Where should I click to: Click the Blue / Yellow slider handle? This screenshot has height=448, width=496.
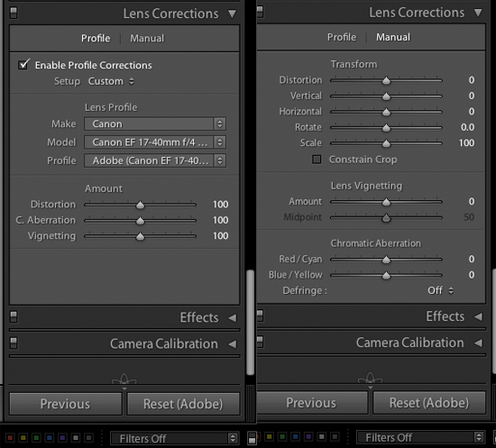click(386, 276)
